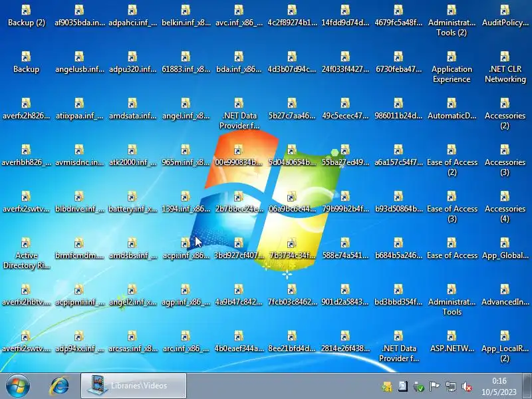Open the Ease of Access (2) shortcut

pyautogui.click(x=452, y=160)
